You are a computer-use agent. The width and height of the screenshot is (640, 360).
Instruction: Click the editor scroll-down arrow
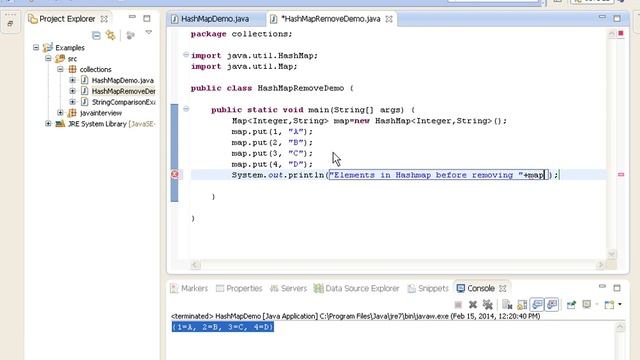tap(611, 254)
